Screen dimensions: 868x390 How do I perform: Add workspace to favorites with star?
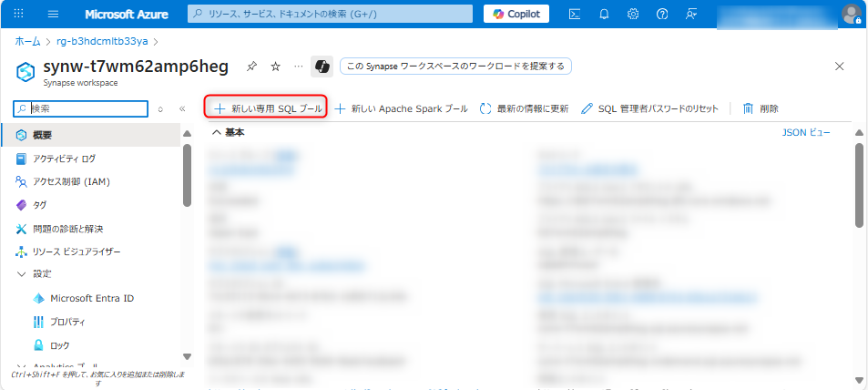tap(275, 67)
